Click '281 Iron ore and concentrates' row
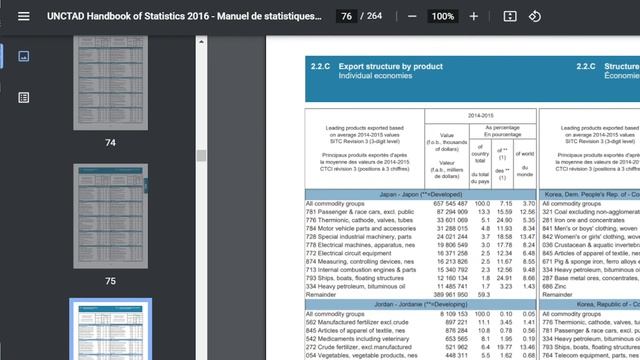 (x=591, y=220)
